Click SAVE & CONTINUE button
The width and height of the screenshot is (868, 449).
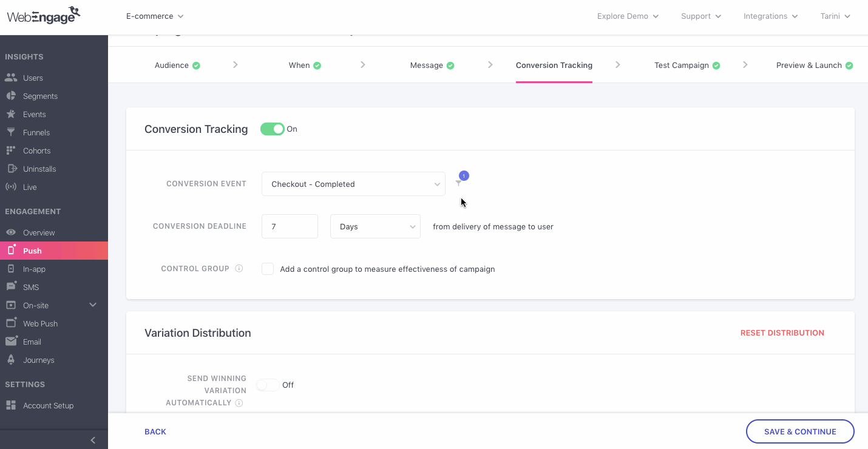tap(800, 431)
